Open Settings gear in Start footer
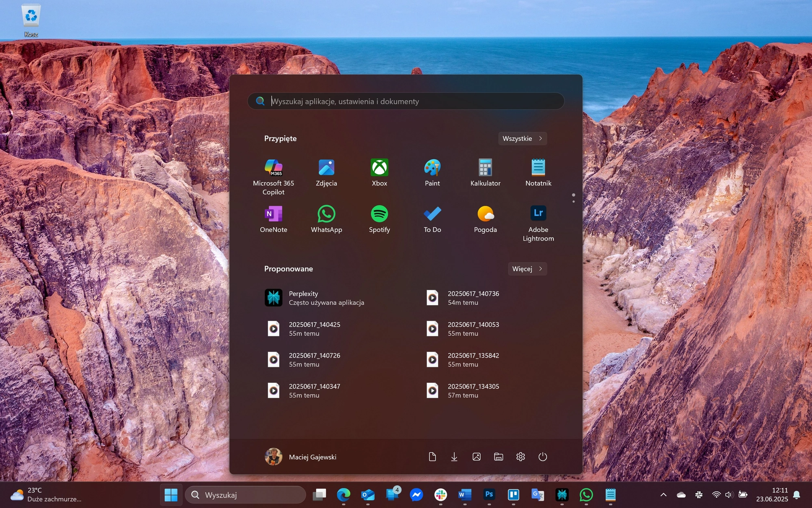 click(520, 457)
